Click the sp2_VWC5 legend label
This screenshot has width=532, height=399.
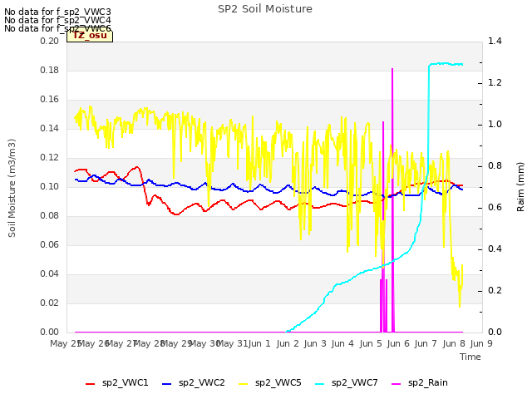pyautogui.click(x=278, y=382)
